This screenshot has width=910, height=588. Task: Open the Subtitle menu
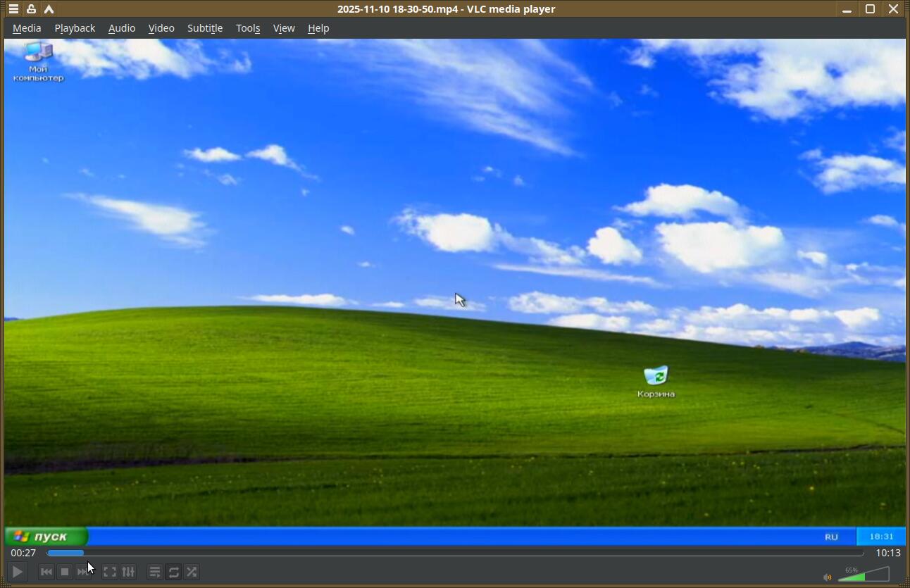[205, 28]
